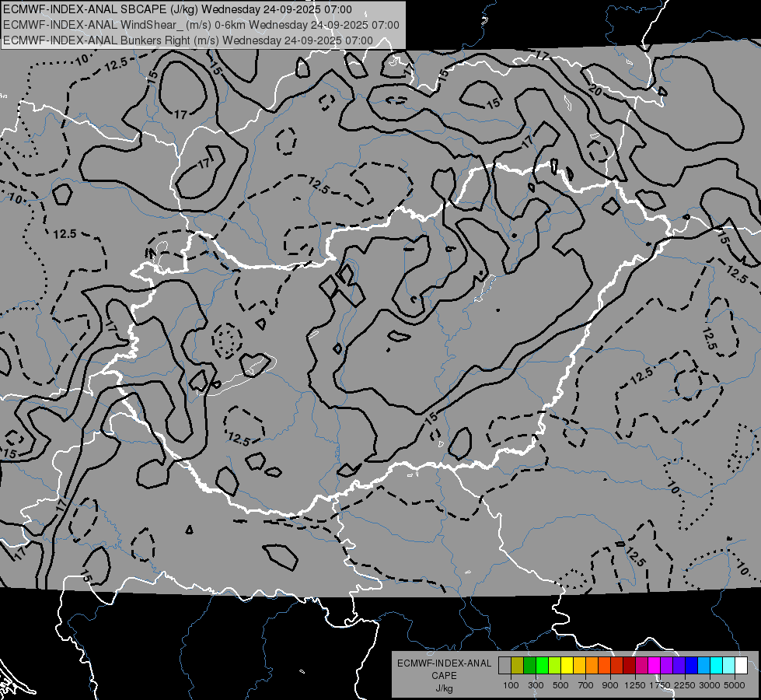761x700 pixels.
Task: Click the SBCAPE (J/kg) title line
Action: (x=178, y=9)
